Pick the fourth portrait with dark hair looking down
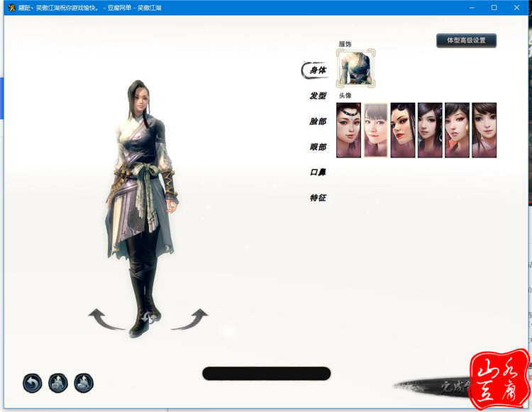Image resolution: width=532 pixels, height=412 pixels. click(430, 130)
